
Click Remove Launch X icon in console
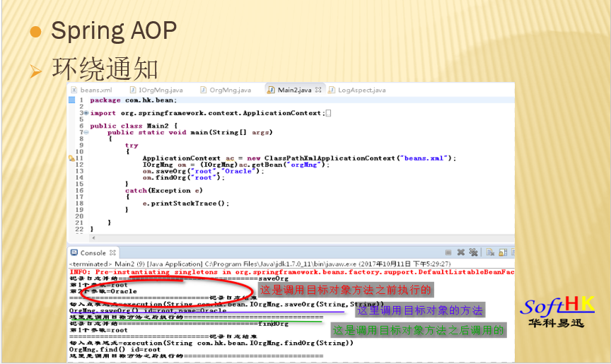click(x=460, y=252)
